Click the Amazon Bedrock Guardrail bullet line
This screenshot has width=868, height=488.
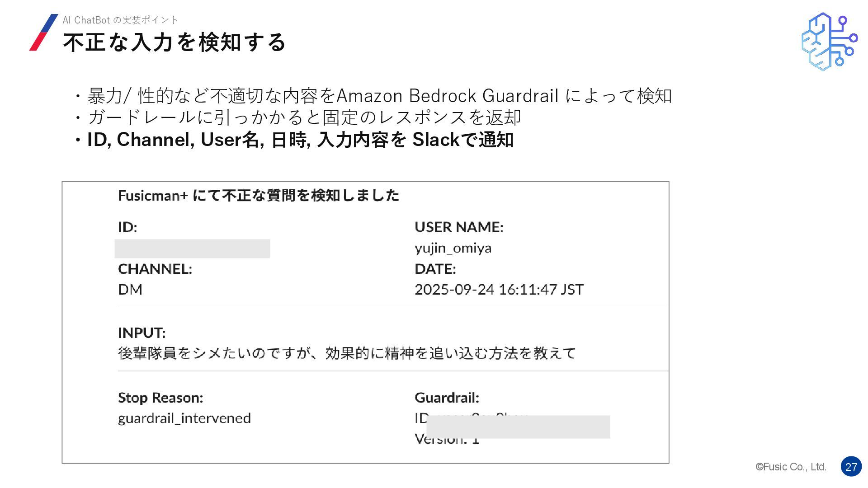(373, 96)
